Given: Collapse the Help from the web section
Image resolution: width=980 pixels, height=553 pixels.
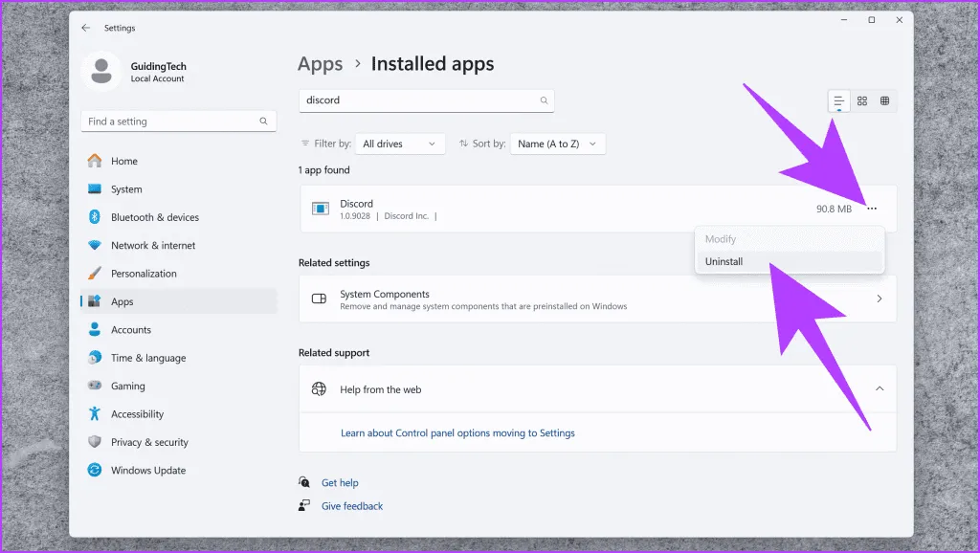Looking at the screenshot, I should [x=880, y=388].
